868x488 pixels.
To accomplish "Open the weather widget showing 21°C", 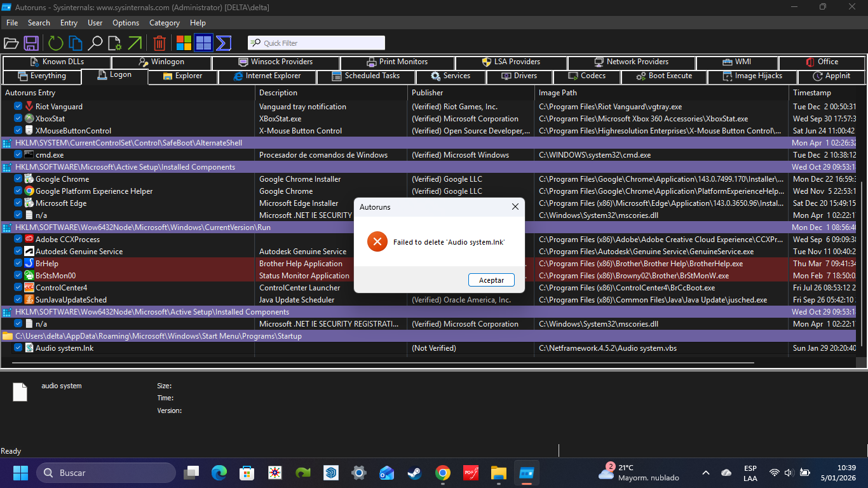I will tap(639, 473).
